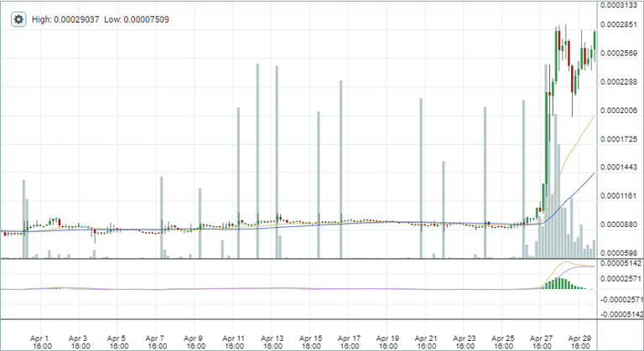Click the yellow moving average line end
This screenshot has width=644, height=351.
tap(594, 116)
